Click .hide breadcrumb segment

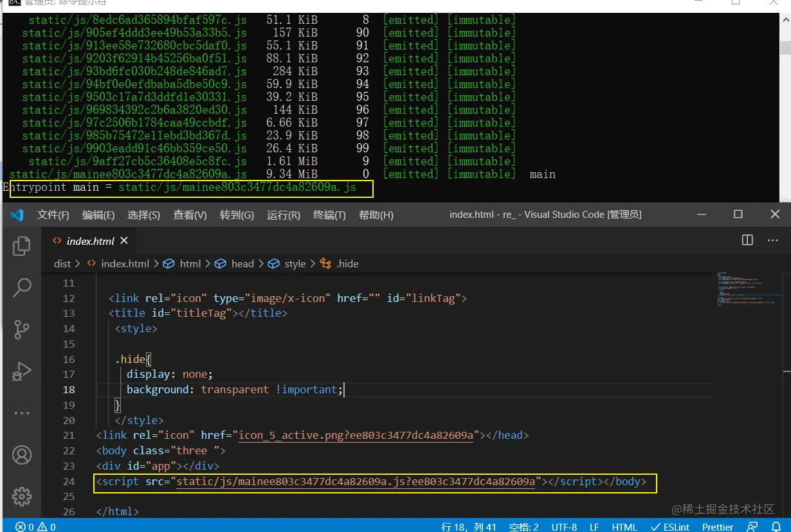(347, 263)
